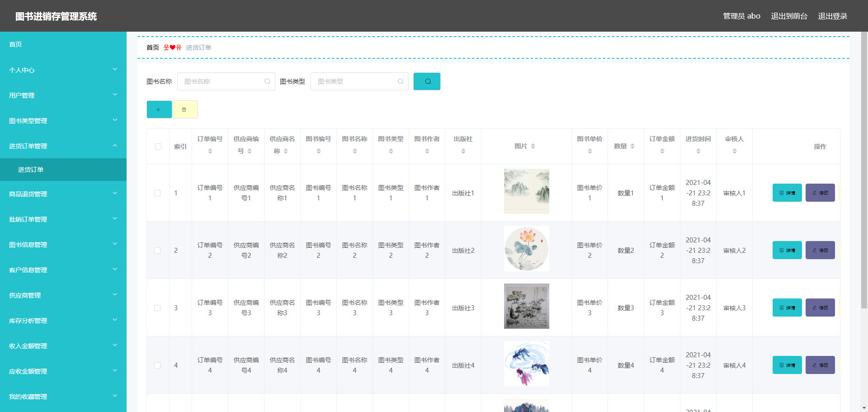Expand the 批销订单管理 sidebar menu
The height and width of the screenshot is (412, 868).
tap(63, 219)
